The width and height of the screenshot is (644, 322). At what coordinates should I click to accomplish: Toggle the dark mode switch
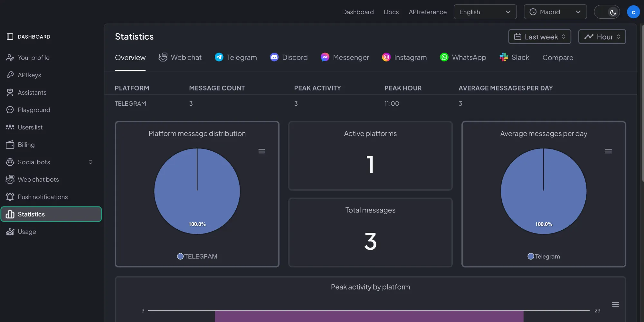point(607,12)
